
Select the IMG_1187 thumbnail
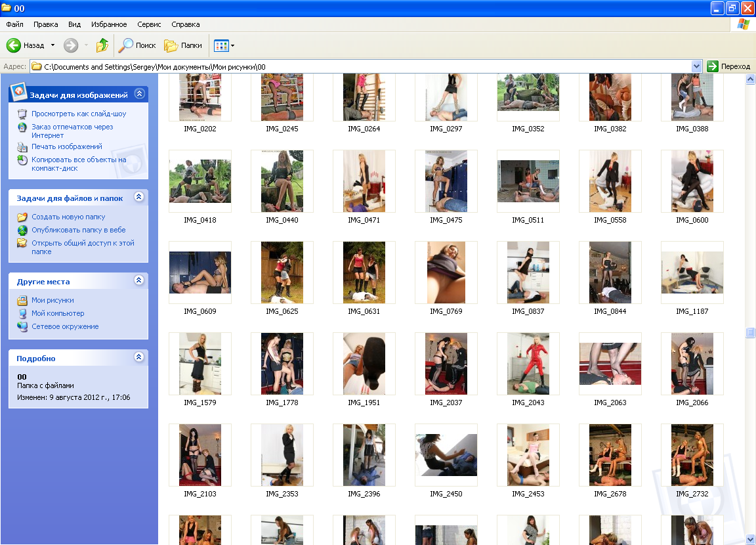(692, 272)
